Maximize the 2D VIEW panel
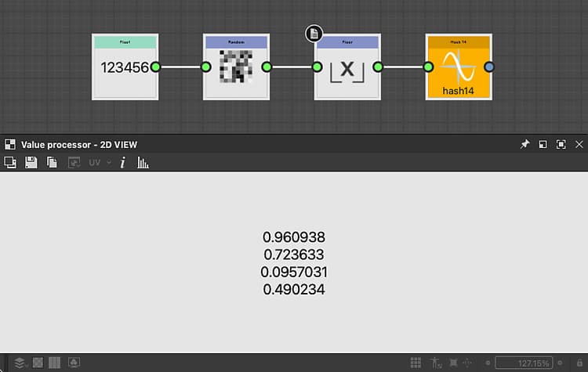Viewport: 588px width, 372px height. tap(561, 144)
